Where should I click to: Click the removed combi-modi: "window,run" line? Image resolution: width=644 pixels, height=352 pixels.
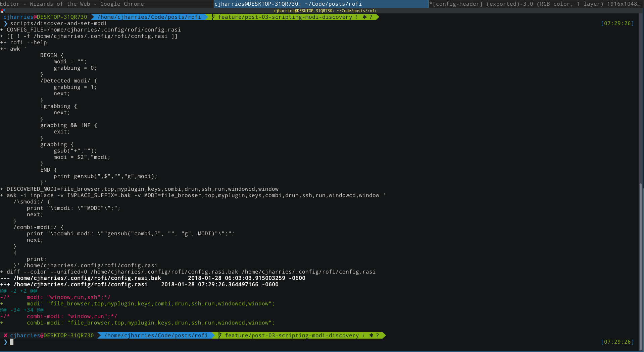point(59,316)
